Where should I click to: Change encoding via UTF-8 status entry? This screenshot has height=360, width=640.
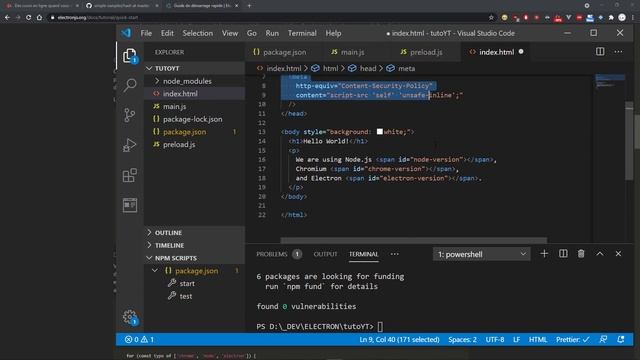pos(495,340)
